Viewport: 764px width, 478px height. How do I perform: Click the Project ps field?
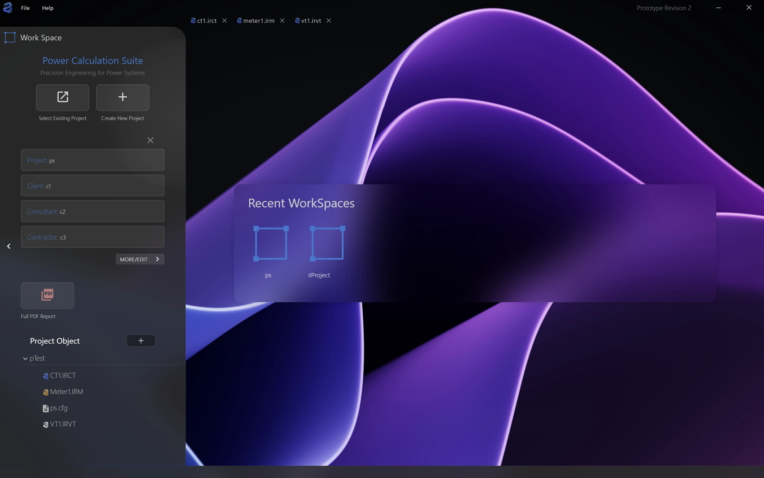(93, 160)
